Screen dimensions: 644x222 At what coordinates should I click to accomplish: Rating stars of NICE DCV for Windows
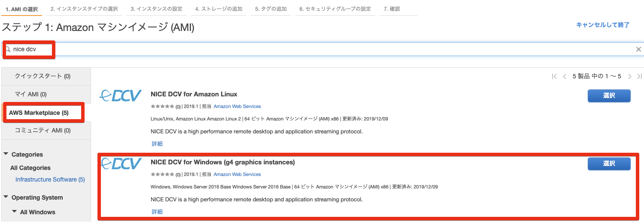pos(162,174)
